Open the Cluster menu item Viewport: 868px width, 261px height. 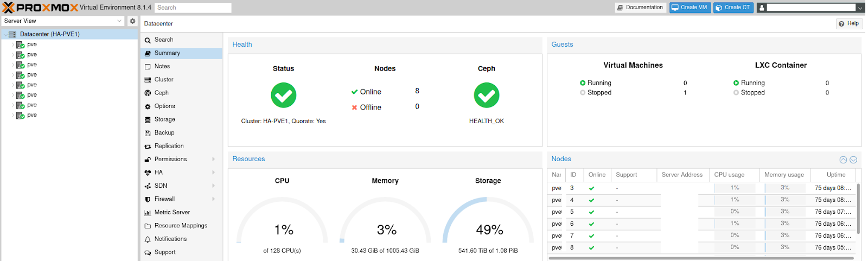tap(164, 80)
